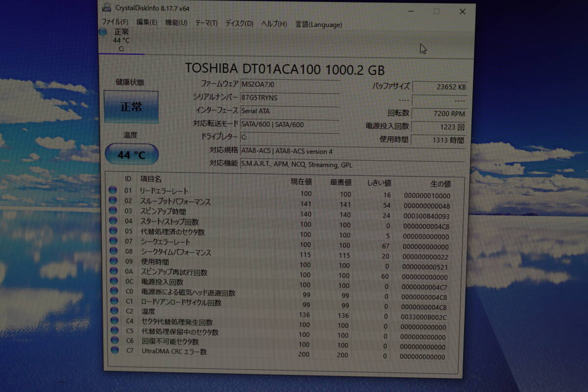Click the status orb for ID 08 シークタイムパフォーマンス
The width and height of the screenshot is (588, 392).
114,251
